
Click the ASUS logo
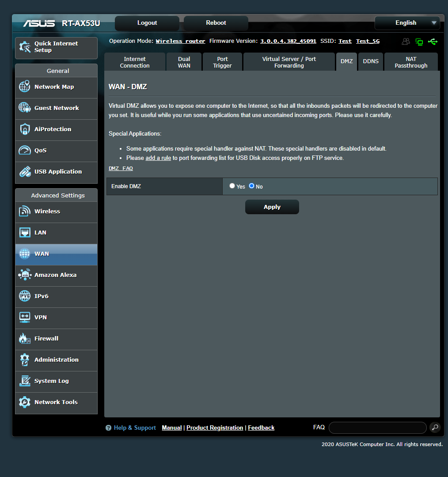point(39,23)
